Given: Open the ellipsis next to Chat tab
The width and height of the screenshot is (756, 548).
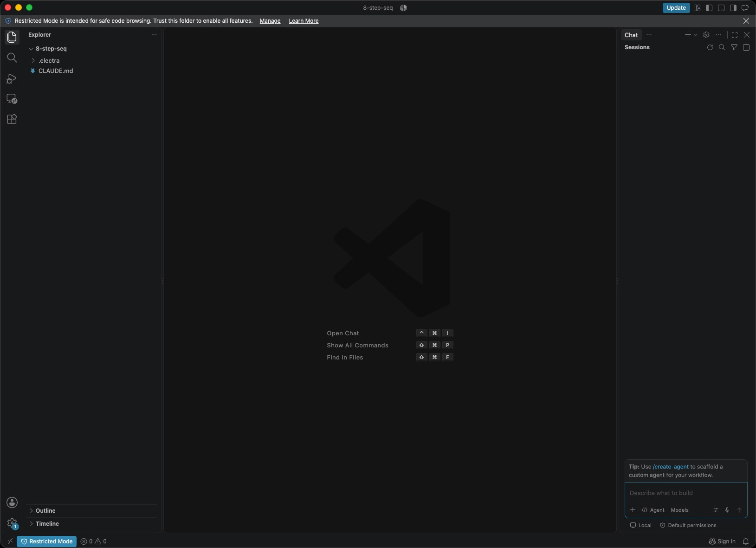Looking at the screenshot, I should (x=649, y=35).
